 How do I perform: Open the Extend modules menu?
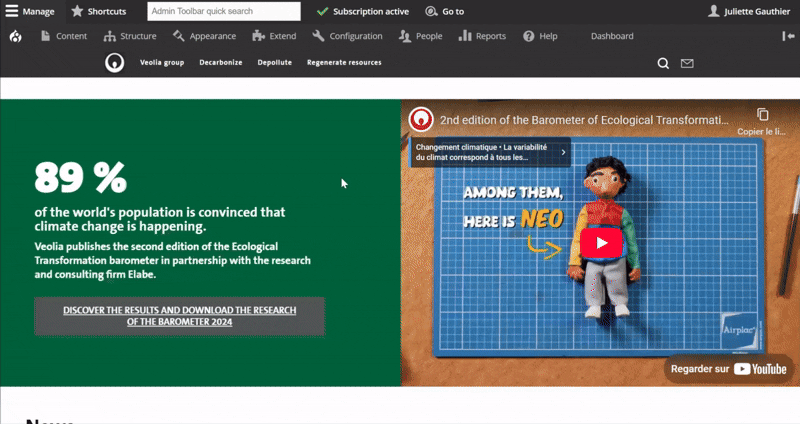pos(274,36)
